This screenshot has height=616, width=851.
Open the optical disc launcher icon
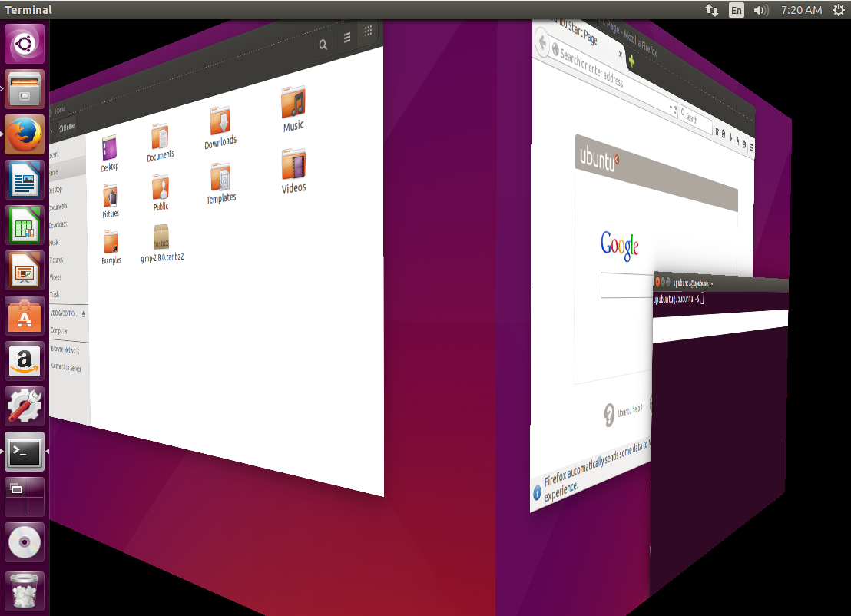pyautogui.click(x=25, y=542)
